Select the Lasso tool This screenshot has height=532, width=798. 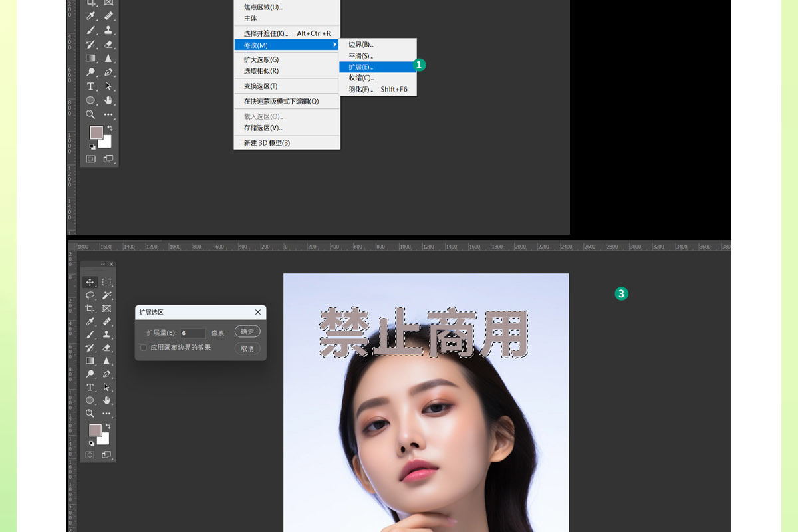90,295
